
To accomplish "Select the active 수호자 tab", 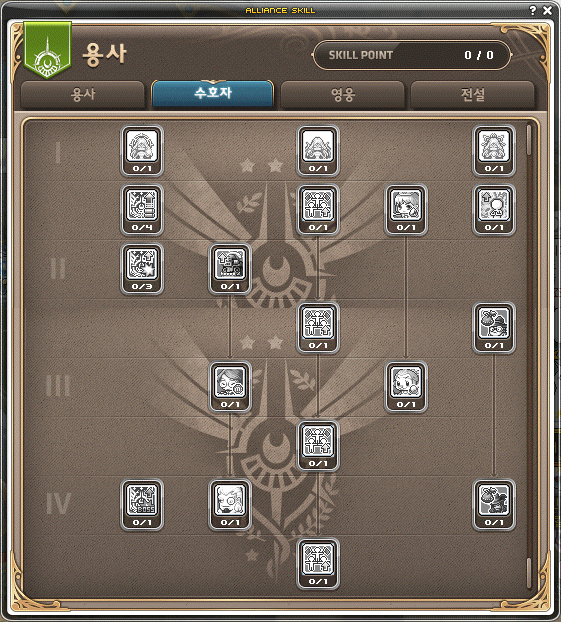I will (213, 94).
